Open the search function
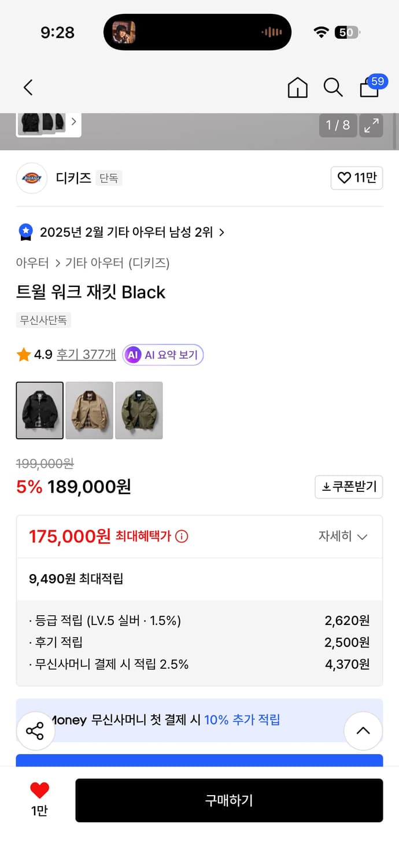The width and height of the screenshot is (399, 868). 333,87
